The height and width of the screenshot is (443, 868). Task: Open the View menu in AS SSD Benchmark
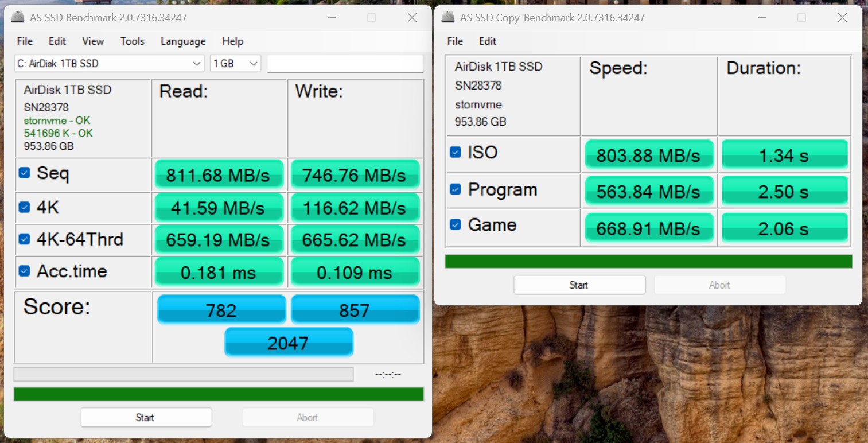pos(93,41)
